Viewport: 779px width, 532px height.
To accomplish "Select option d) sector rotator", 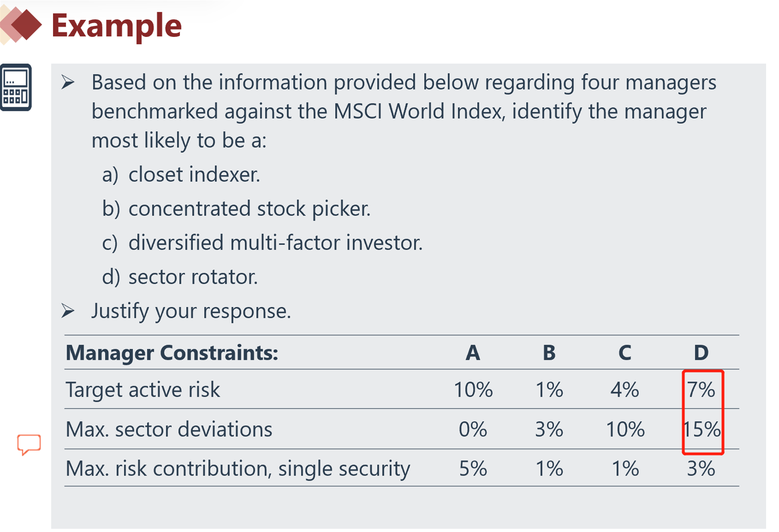I will coord(180,277).
